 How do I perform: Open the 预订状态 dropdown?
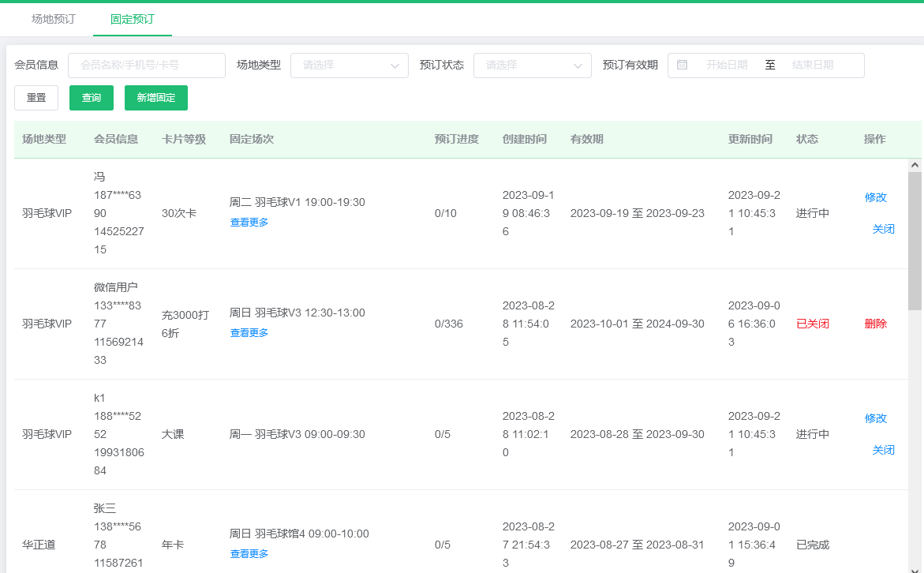(x=532, y=66)
